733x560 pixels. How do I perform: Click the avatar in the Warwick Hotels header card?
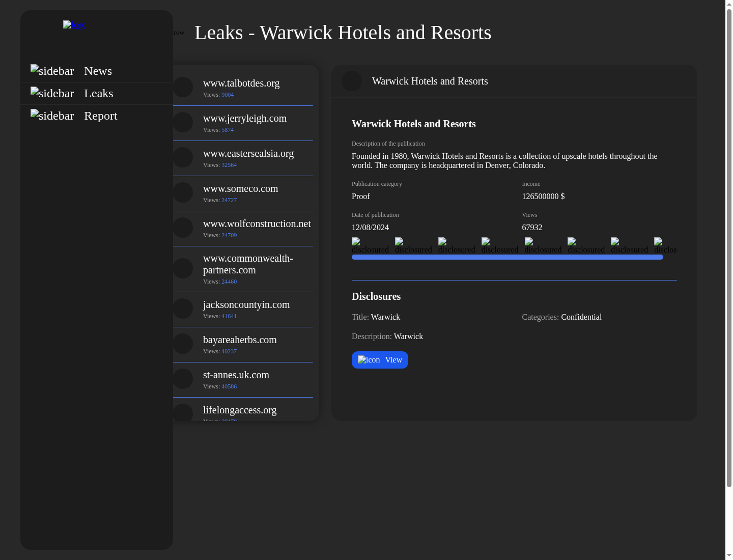(x=352, y=81)
